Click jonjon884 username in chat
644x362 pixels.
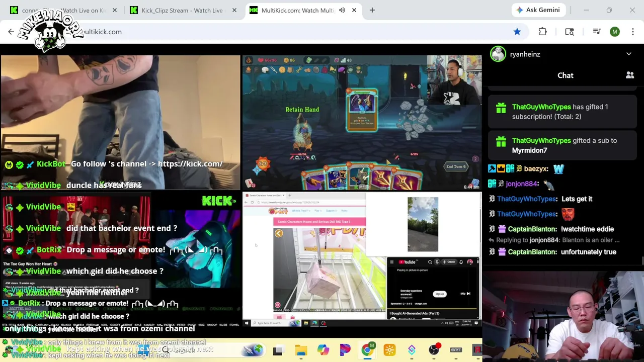[x=522, y=184]
